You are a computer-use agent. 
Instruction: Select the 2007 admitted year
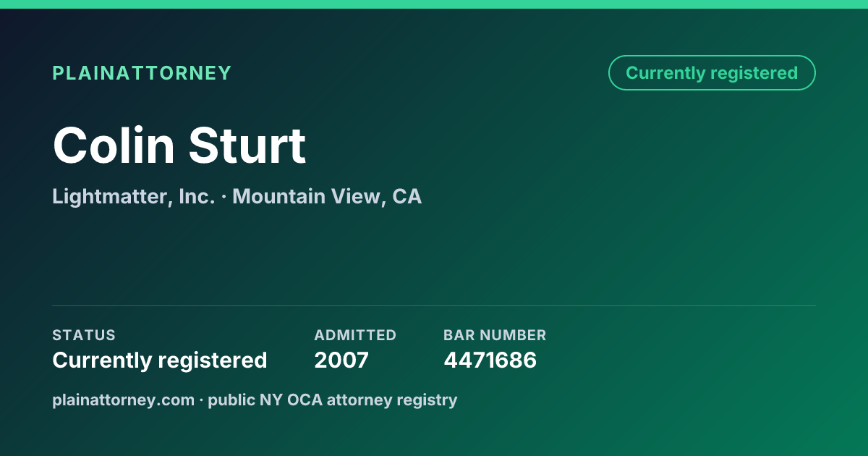(x=341, y=360)
